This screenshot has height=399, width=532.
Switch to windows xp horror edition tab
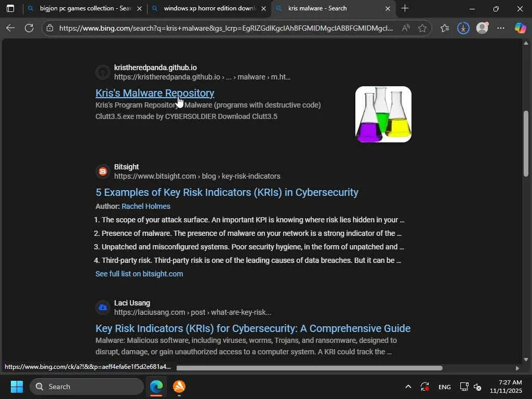coord(210,8)
